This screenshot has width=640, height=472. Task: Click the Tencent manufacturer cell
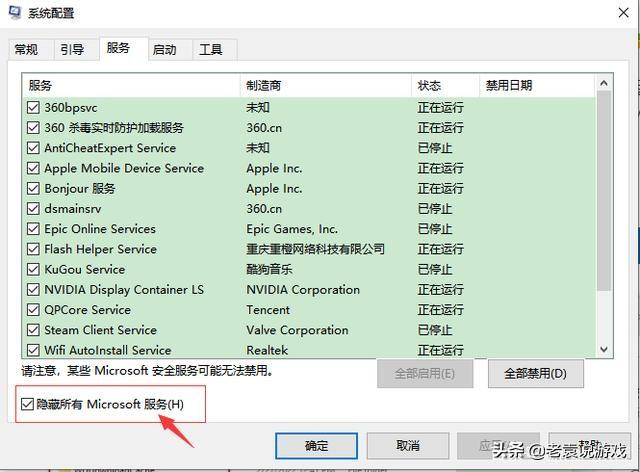(x=268, y=310)
